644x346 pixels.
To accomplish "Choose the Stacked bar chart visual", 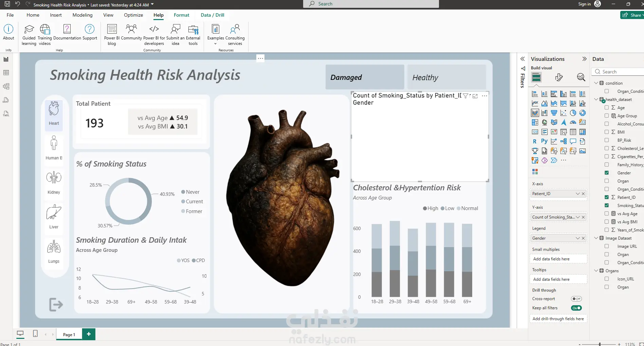I will [535, 94].
